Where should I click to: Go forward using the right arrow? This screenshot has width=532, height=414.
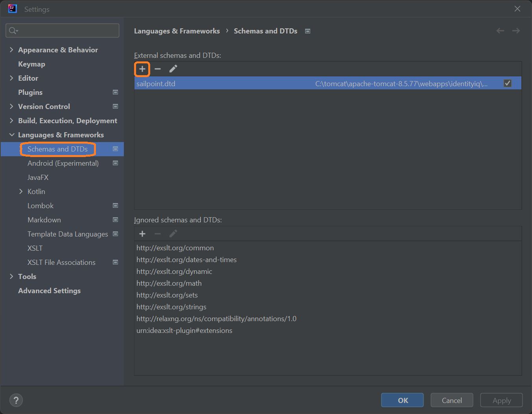tap(516, 31)
